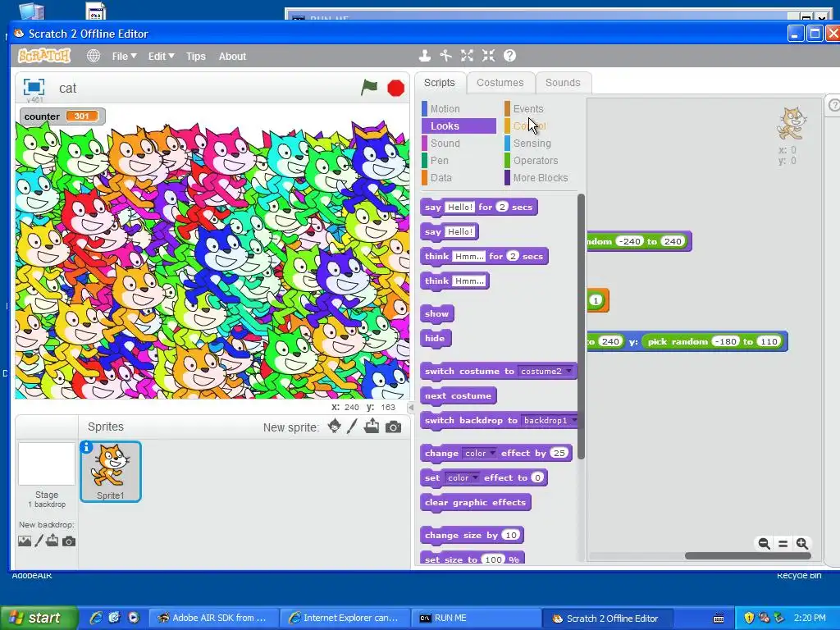Click the next costume block

click(459, 396)
